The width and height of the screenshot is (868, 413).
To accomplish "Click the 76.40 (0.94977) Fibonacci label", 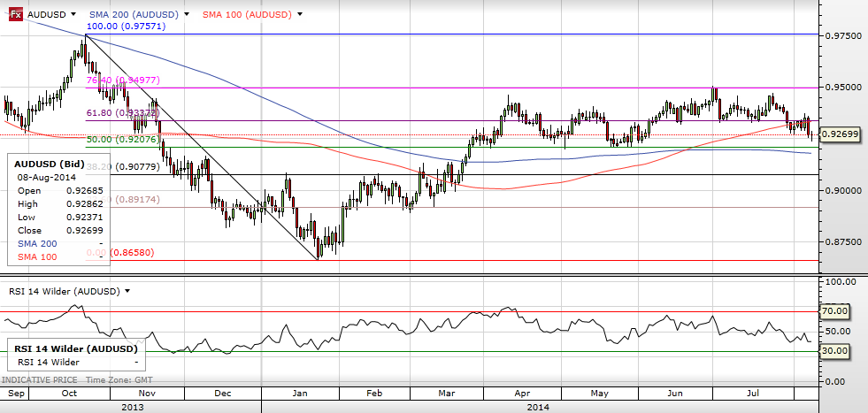I will click(x=122, y=80).
